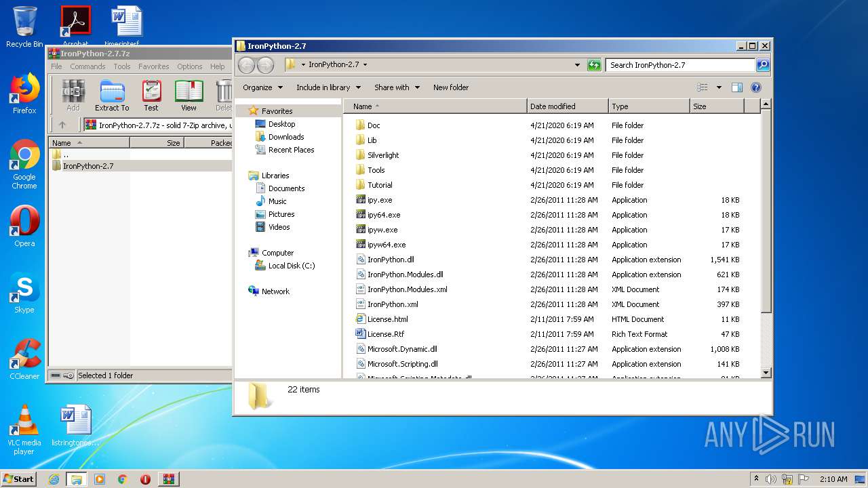The height and width of the screenshot is (488, 868).
Task: Open the CCleaner desktop shortcut
Action: (x=24, y=359)
